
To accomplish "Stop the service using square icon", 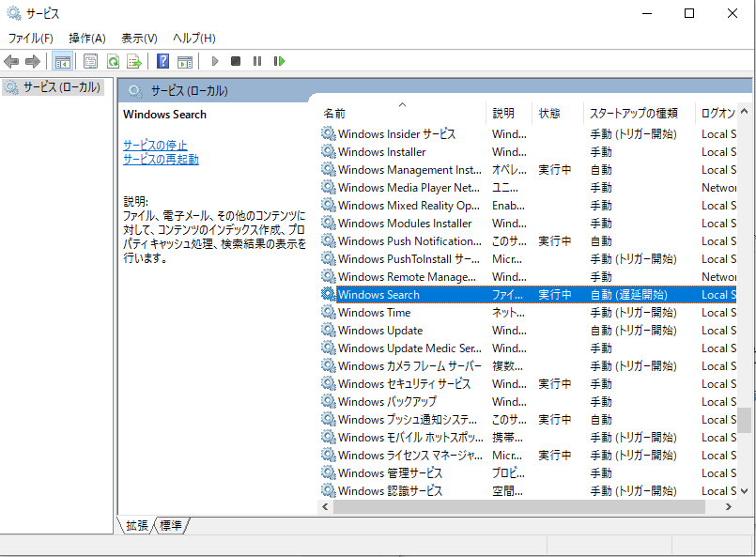I will (238, 61).
